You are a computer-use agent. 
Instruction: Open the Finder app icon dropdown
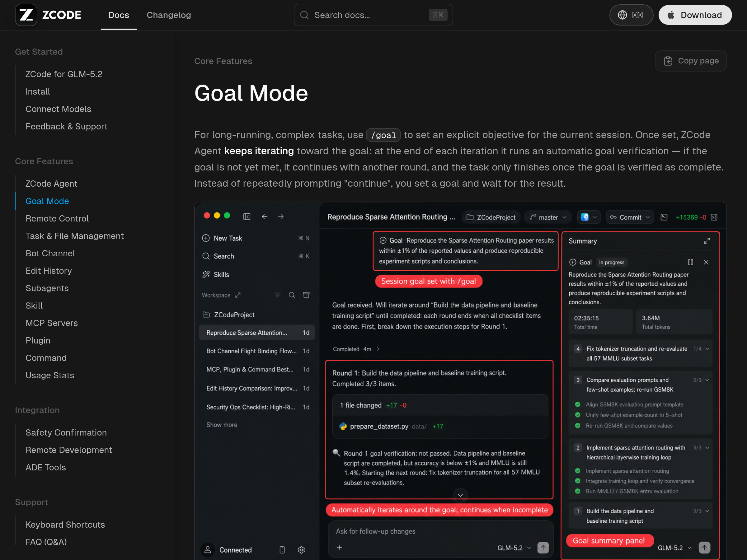pyautogui.click(x=589, y=217)
